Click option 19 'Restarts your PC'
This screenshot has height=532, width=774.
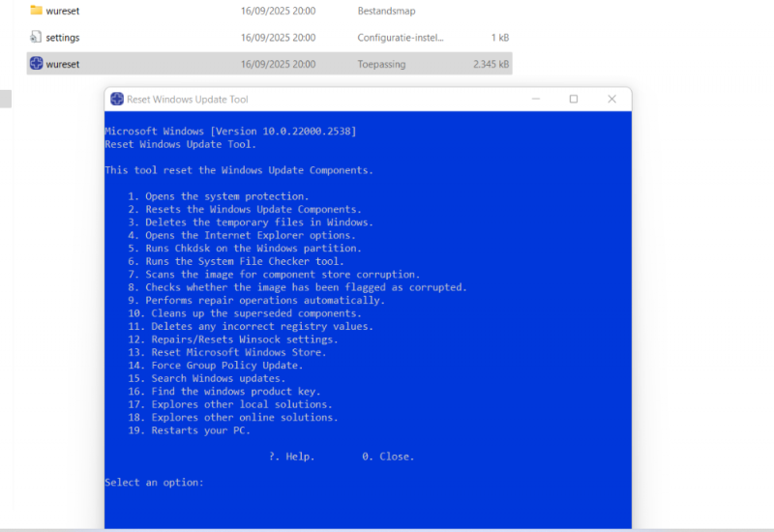tap(199, 430)
